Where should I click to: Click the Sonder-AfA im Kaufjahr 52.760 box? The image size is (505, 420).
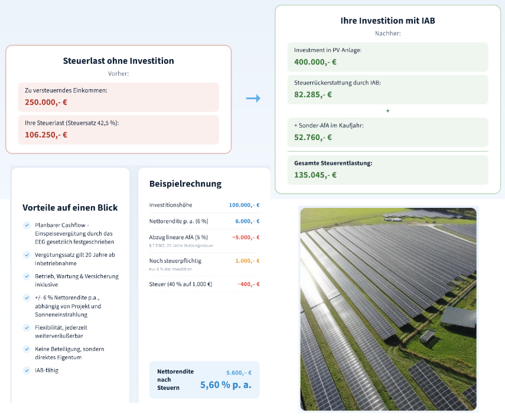click(x=388, y=132)
